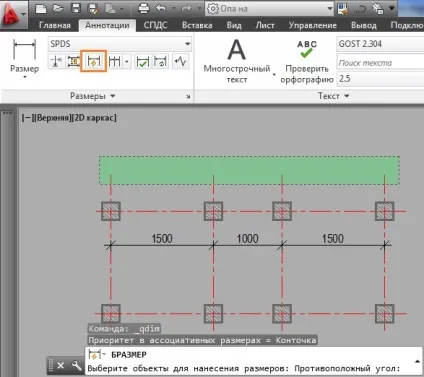Expand the Размеры panel title
Image resolution: width=424 pixels, height=377 pixels.
click(92, 96)
